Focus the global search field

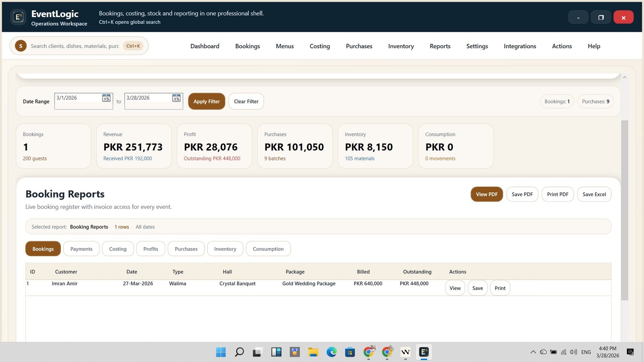tap(75, 46)
